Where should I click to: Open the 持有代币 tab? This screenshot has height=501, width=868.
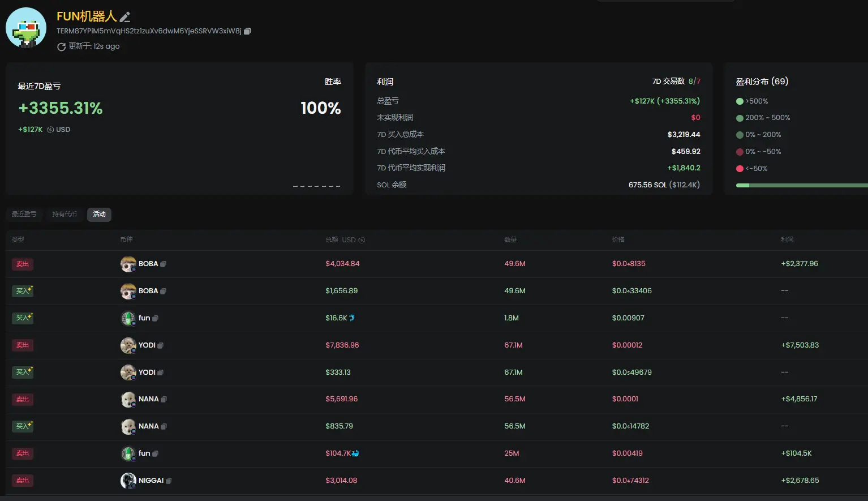click(x=65, y=214)
